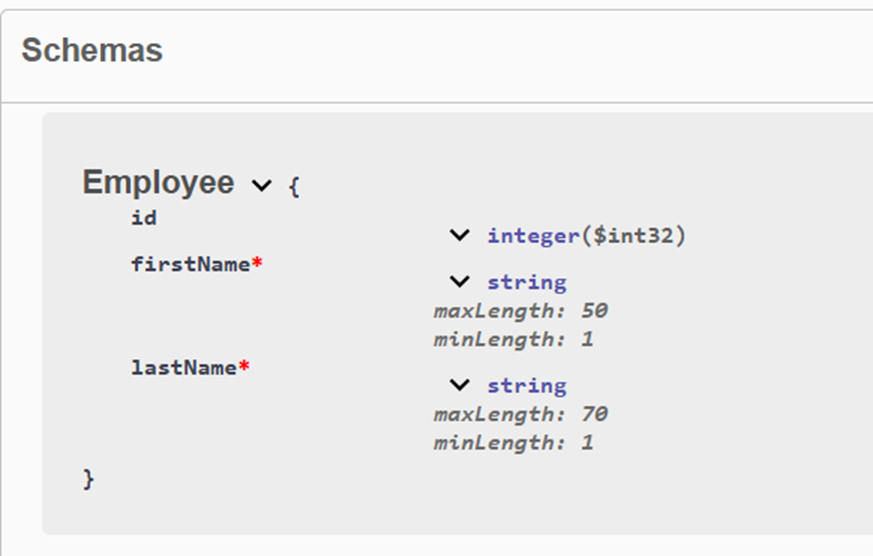
Task: Click minLength: 1 under firstName
Action: [513, 339]
